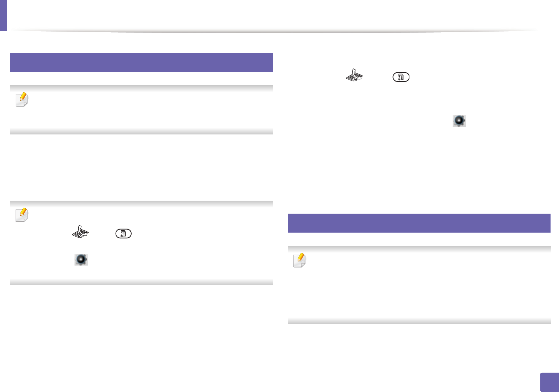
Task: Select the purple section header bar in left column
Action: [x=142, y=62]
